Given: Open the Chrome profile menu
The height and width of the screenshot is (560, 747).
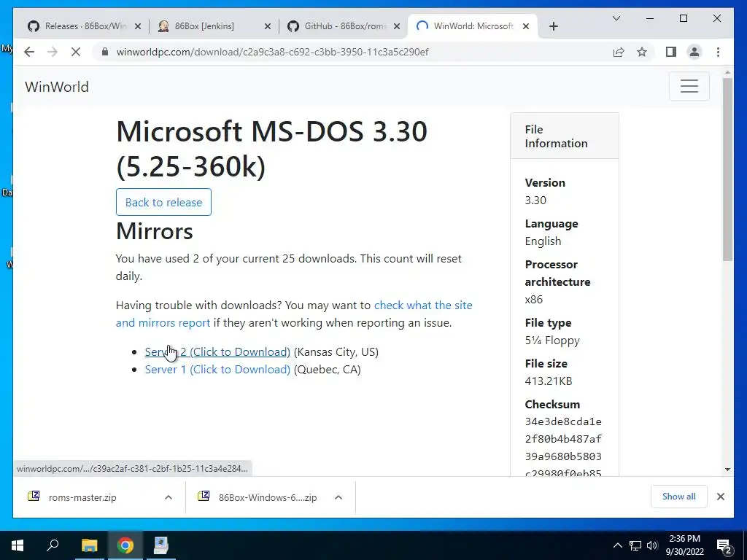Looking at the screenshot, I should [x=694, y=52].
